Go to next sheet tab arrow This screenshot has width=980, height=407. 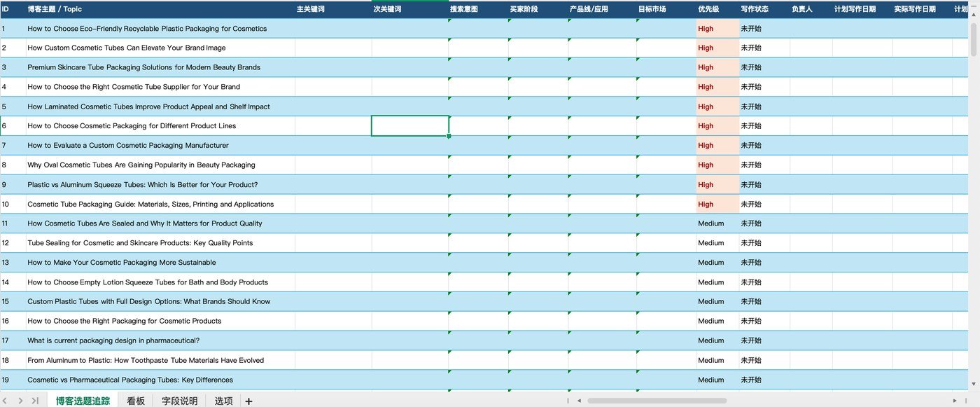point(20,401)
